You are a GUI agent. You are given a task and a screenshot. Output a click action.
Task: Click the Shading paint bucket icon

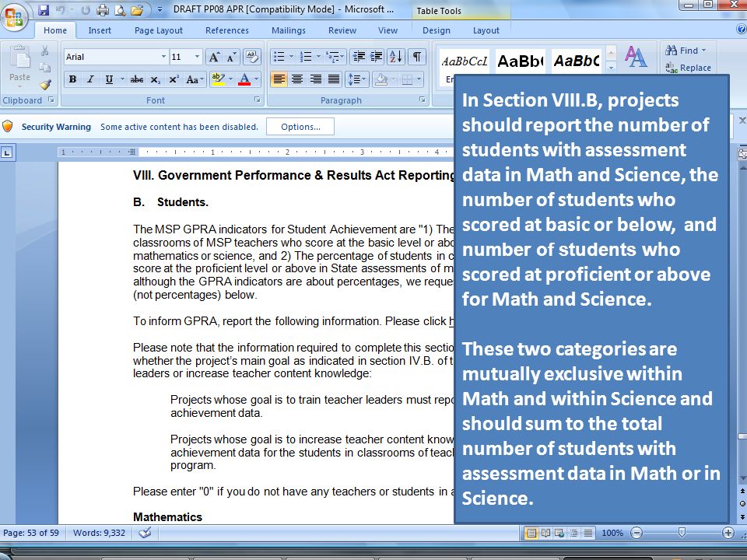point(381,79)
